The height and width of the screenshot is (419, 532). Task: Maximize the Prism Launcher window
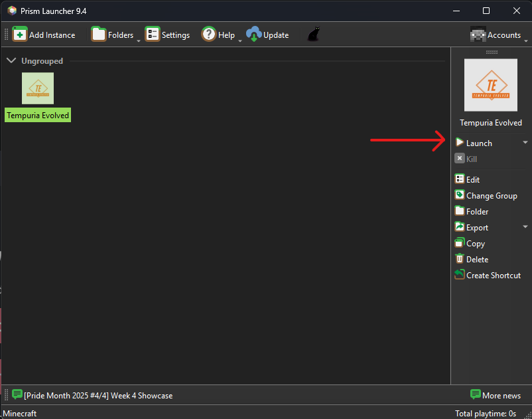[486, 11]
